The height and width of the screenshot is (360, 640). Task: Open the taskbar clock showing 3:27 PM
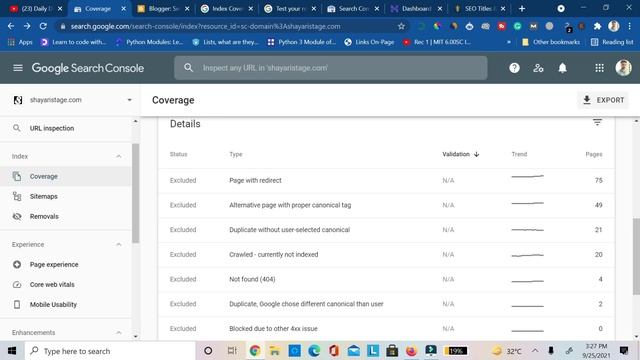click(x=596, y=351)
